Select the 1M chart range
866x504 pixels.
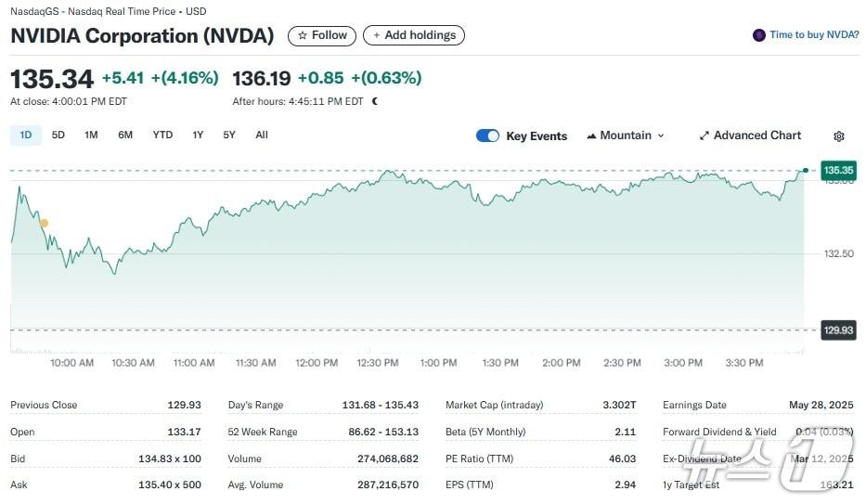[x=91, y=135]
